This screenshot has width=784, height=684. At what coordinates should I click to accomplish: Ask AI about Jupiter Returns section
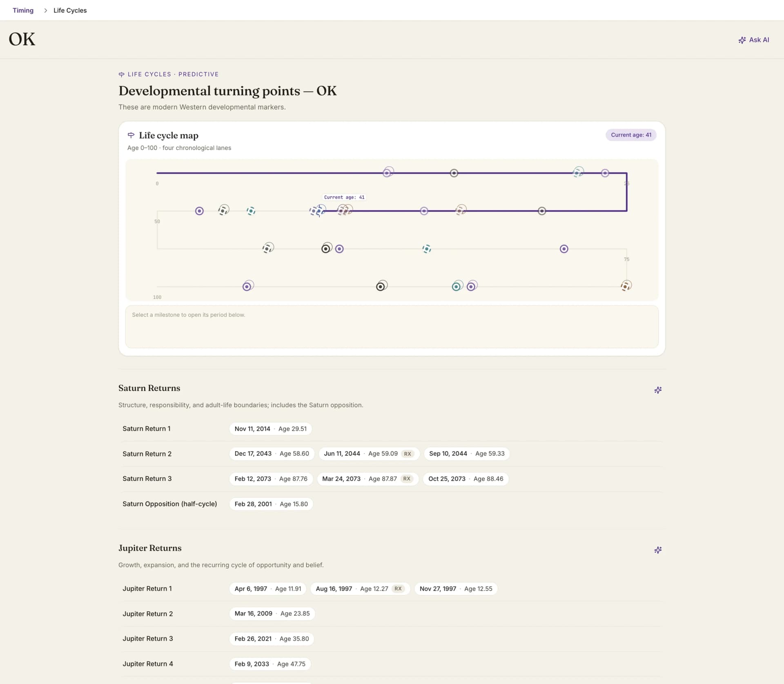point(658,550)
